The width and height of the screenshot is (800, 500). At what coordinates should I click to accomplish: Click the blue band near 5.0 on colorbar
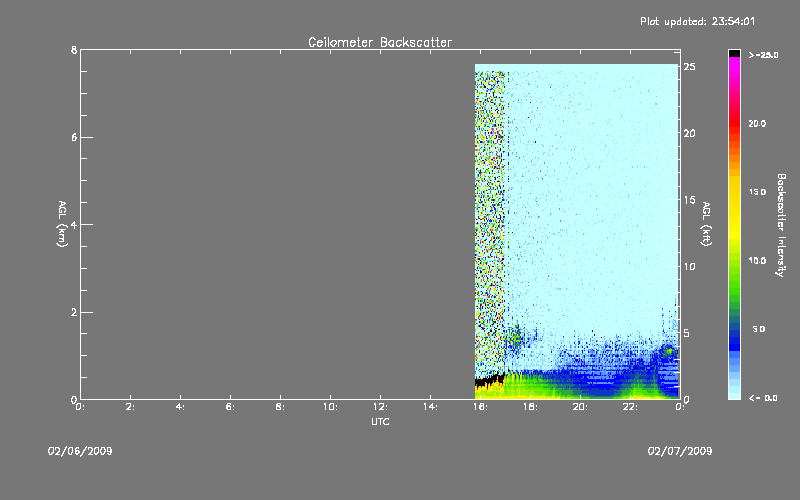click(x=734, y=330)
